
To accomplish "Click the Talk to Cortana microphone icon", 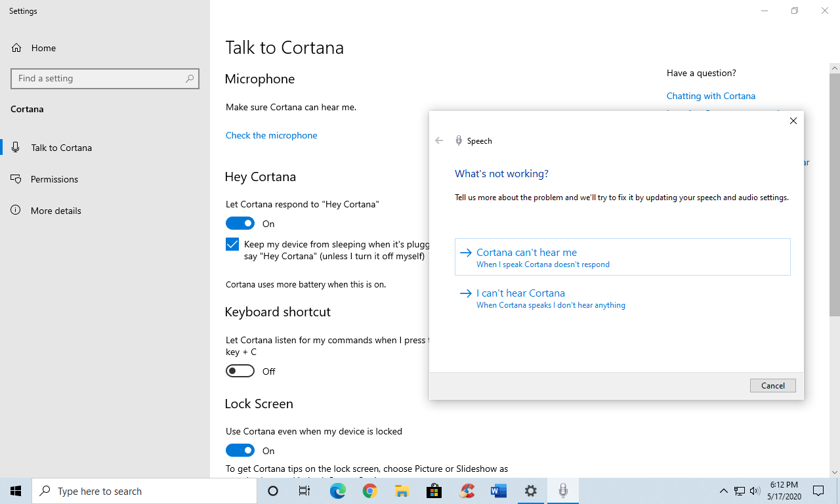I will [x=16, y=148].
